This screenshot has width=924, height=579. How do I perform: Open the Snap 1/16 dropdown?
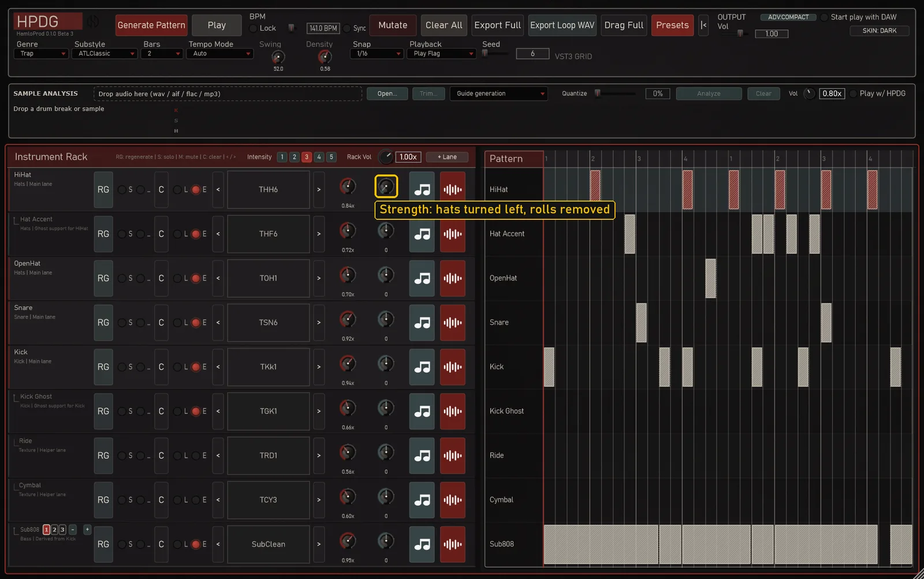pos(377,54)
